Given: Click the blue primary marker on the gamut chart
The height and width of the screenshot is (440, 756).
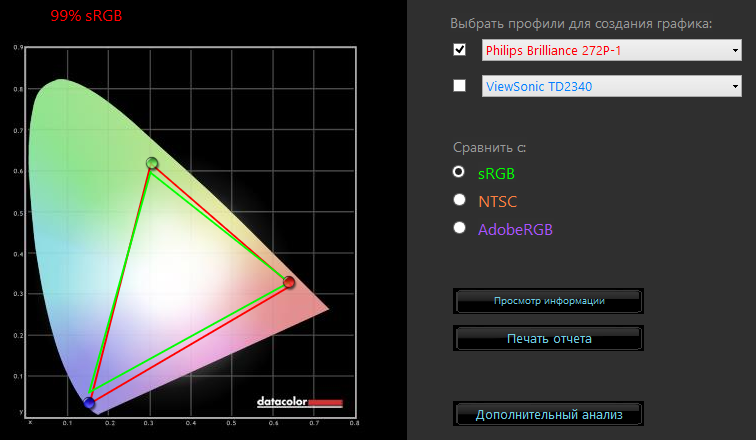Looking at the screenshot, I should coord(90,403).
